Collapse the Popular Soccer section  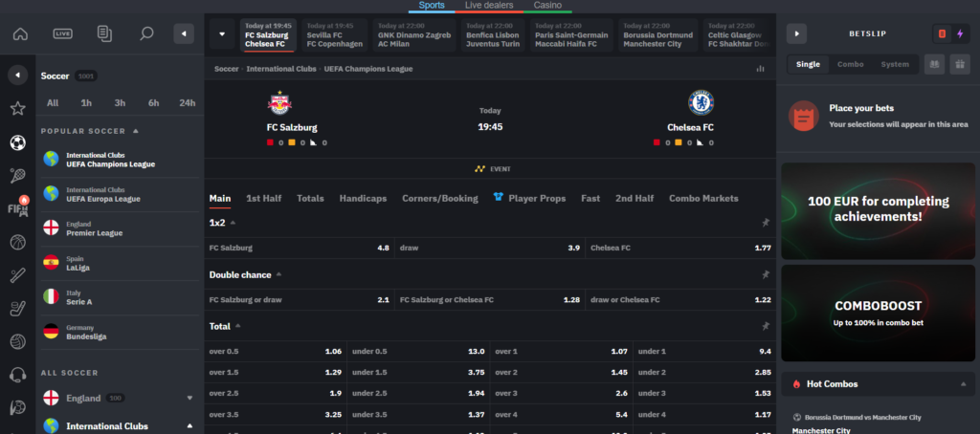136,131
